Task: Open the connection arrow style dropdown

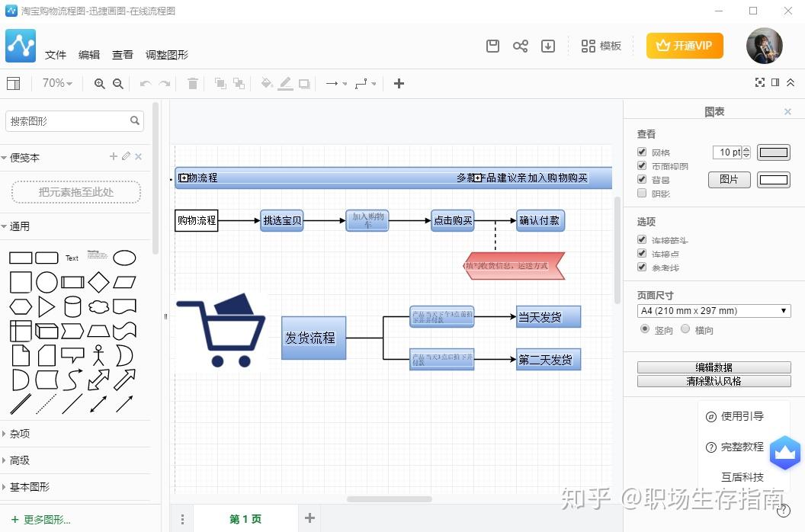Action: click(337, 83)
